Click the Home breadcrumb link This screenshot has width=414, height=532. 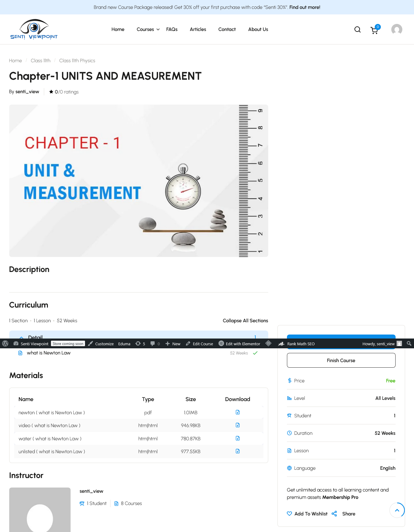pos(15,61)
